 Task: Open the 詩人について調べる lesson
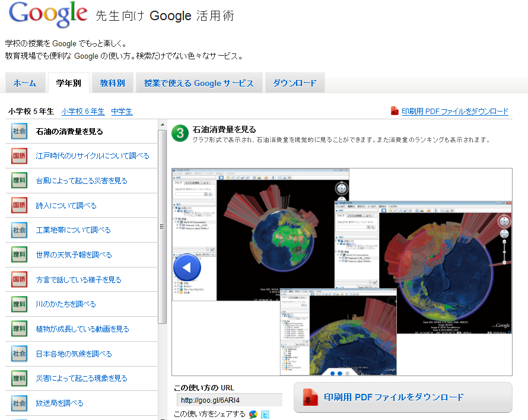[66, 205]
